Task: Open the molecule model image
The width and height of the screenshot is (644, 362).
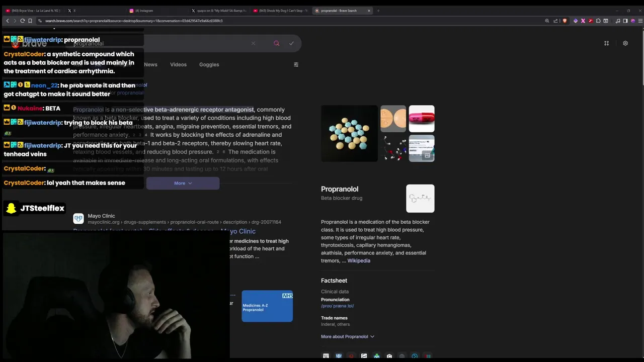Action: pos(393,148)
